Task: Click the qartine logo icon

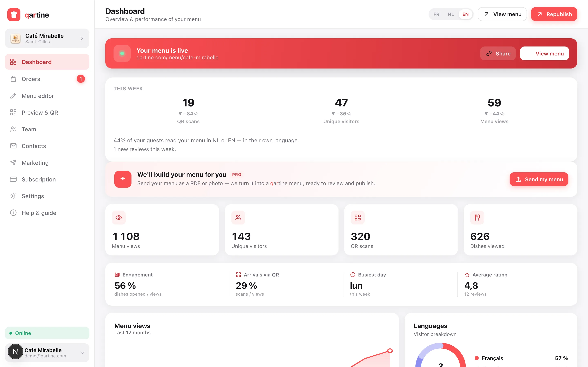Action: (x=14, y=15)
